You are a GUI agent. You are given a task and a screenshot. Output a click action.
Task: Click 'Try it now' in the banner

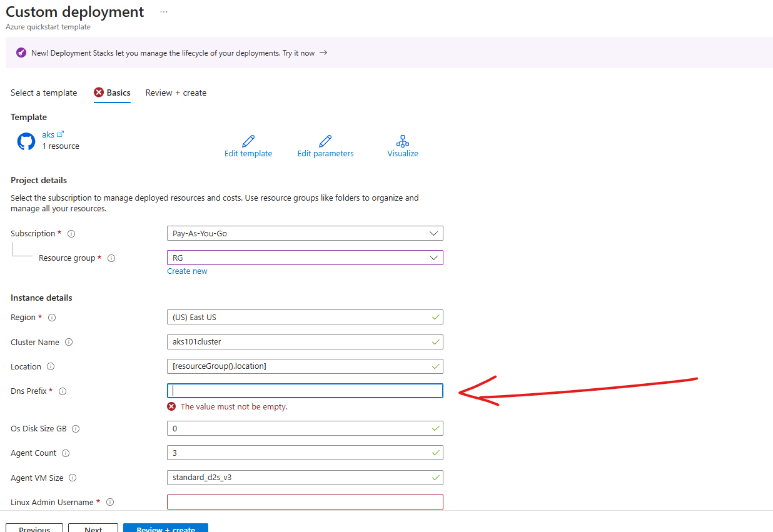coord(298,53)
